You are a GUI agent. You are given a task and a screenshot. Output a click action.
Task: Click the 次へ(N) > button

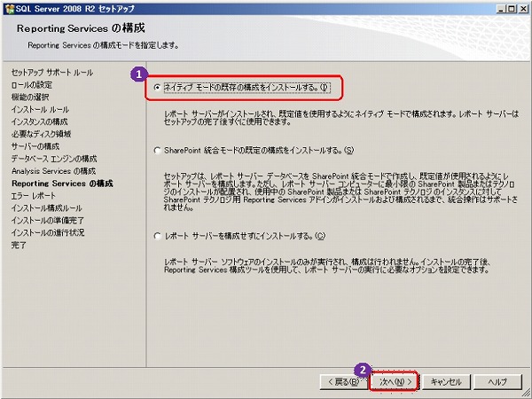(395, 382)
